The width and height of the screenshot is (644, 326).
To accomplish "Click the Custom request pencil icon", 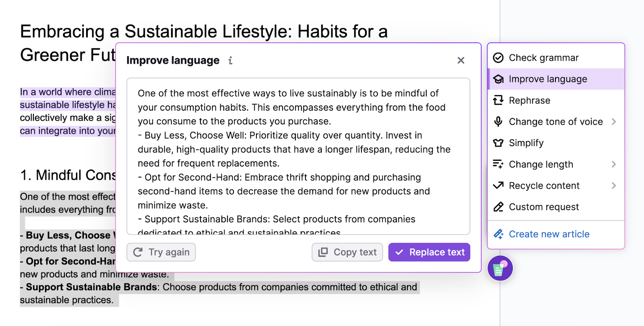I will (499, 207).
